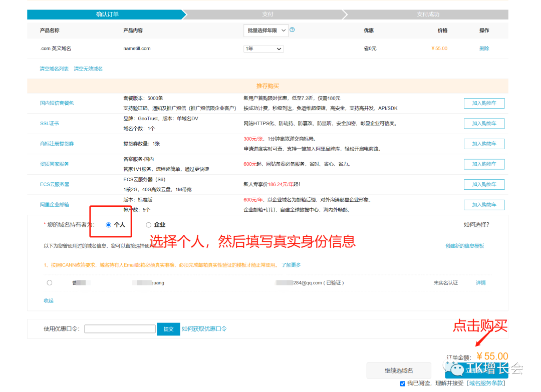Open the 批量选择年限 dropdown
541x392 pixels.
266,30
